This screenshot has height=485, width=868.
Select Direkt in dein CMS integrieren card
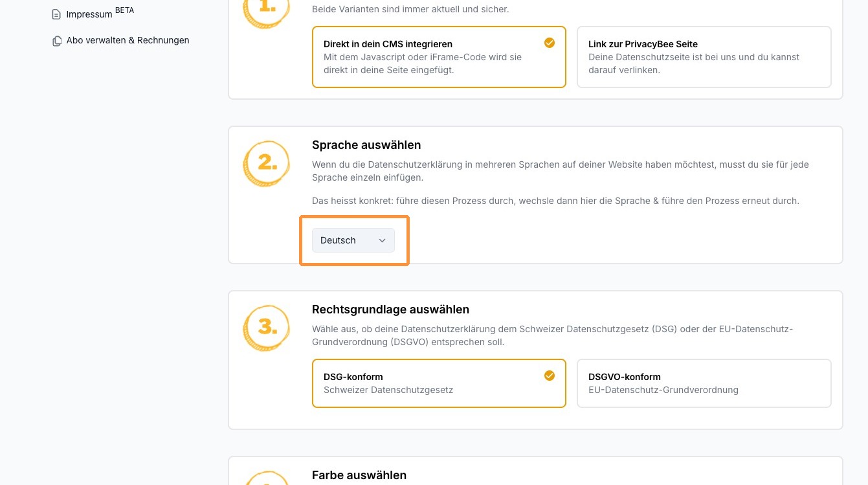[x=438, y=57]
